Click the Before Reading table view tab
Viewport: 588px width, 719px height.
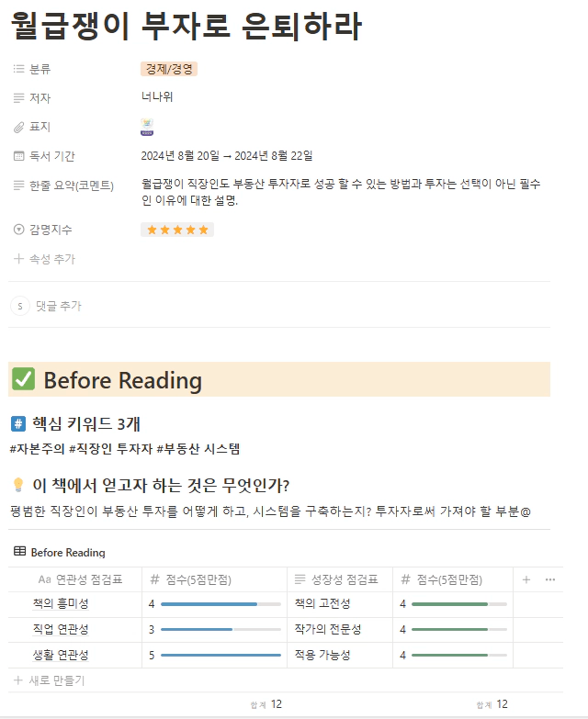click(x=60, y=552)
